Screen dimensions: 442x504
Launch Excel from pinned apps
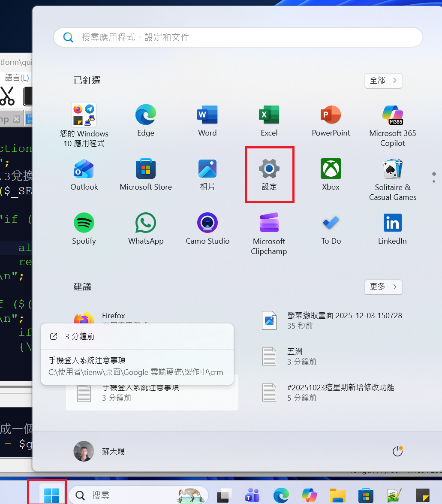269,121
